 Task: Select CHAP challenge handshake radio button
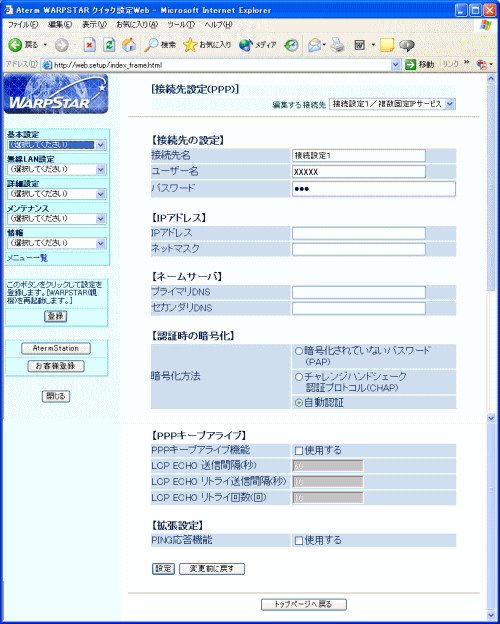point(299,377)
